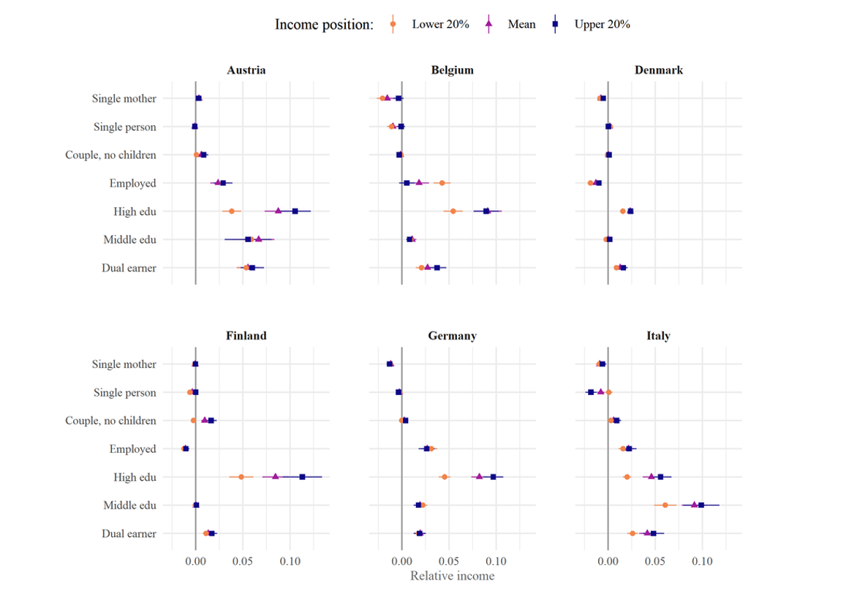The image size is (868, 589).
Task: Click the Income position legend title
Action: pyautogui.click(x=324, y=24)
